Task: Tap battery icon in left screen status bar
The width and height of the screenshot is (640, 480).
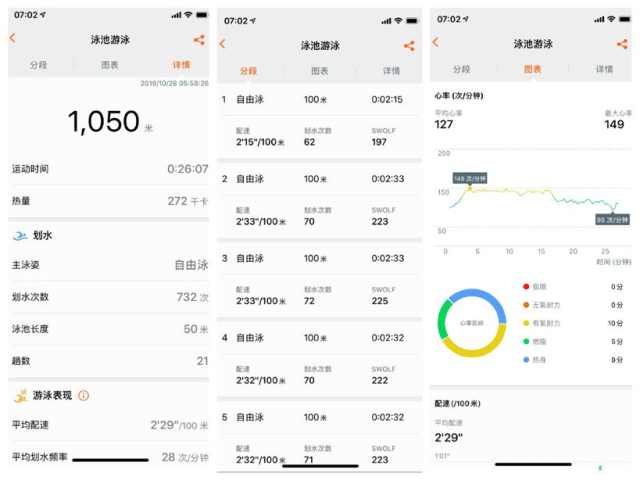Action: coord(202,15)
